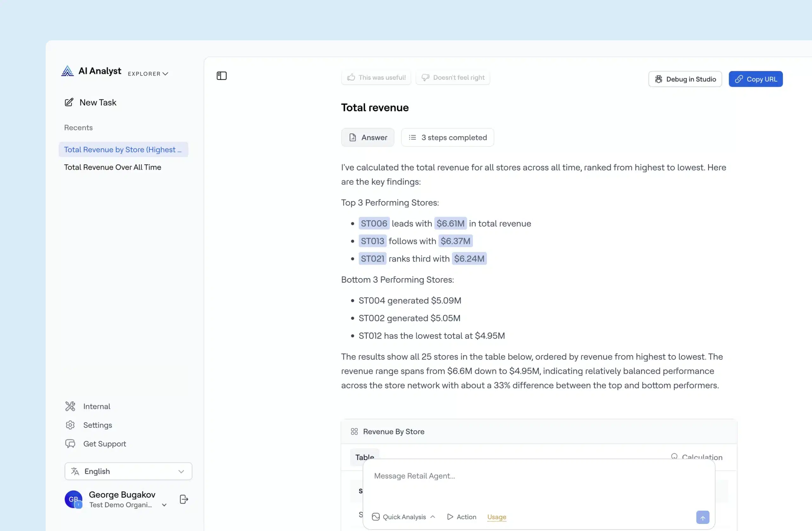Open Quick Analysis mode selector
The height and width of the screenshot is (531, 812).
point(403,517)
